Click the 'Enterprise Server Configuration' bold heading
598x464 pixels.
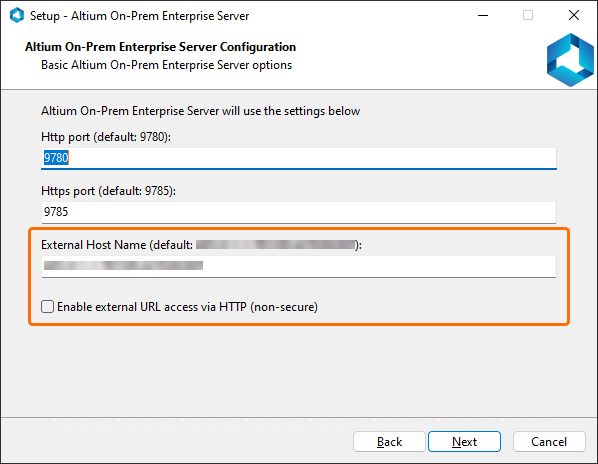coord(208,47)
